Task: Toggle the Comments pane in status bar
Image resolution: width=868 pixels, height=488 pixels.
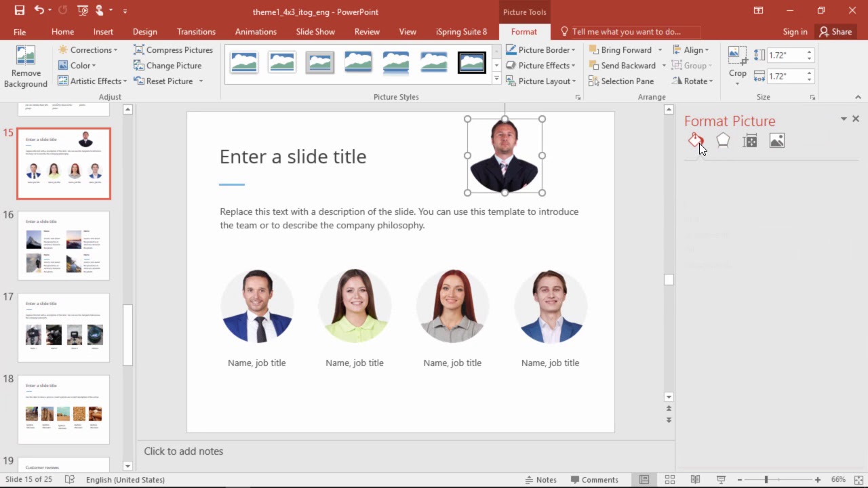Action: coord(594,479)
